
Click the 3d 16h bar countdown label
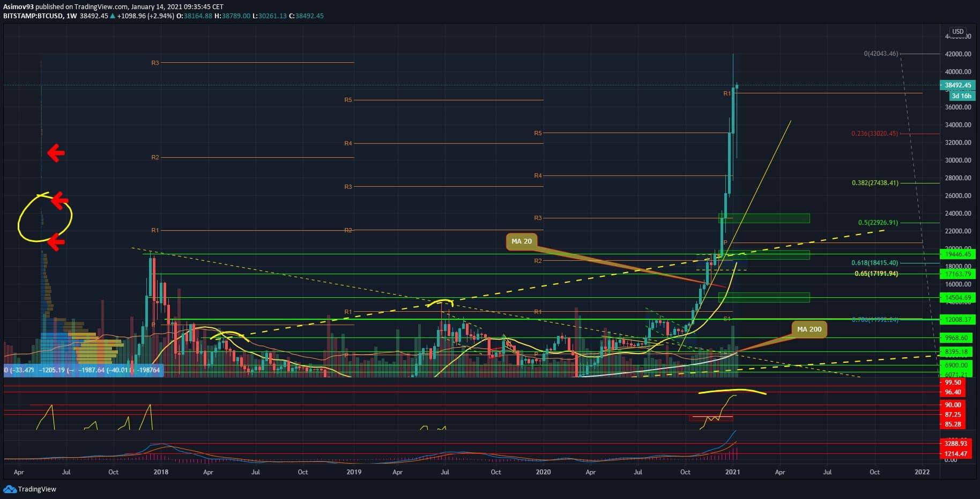click(x=961, y=96)
